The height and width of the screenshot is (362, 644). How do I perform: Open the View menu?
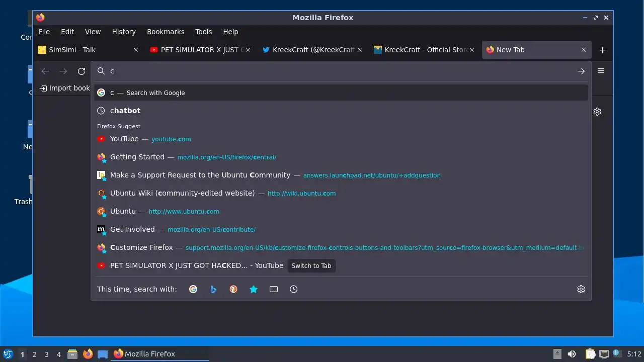[93, 32]
